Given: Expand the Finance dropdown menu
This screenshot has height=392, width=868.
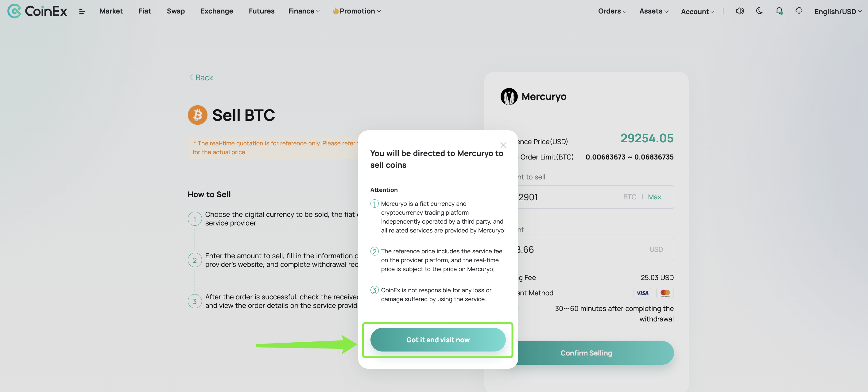Looking at the screenshot, I should point(304,11).
